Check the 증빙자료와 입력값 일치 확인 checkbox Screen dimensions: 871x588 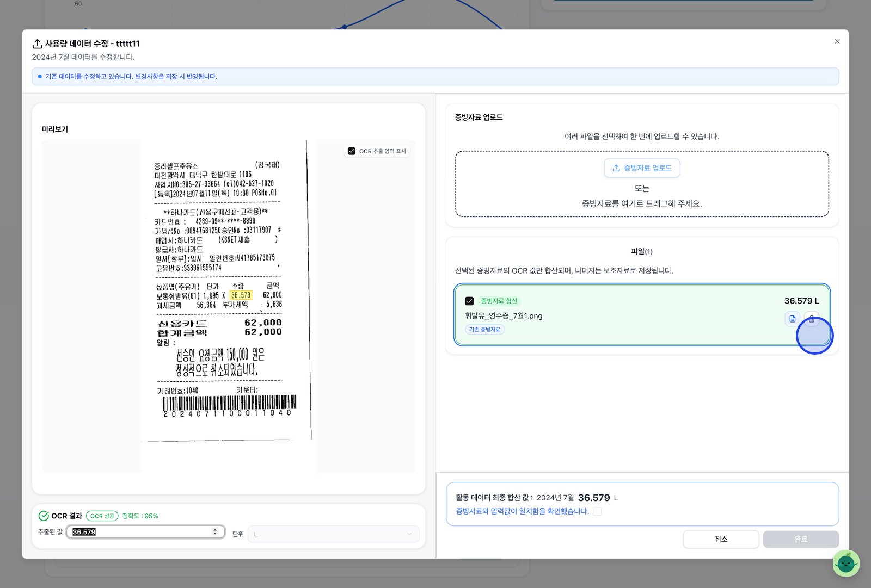[x=597, y=511]
